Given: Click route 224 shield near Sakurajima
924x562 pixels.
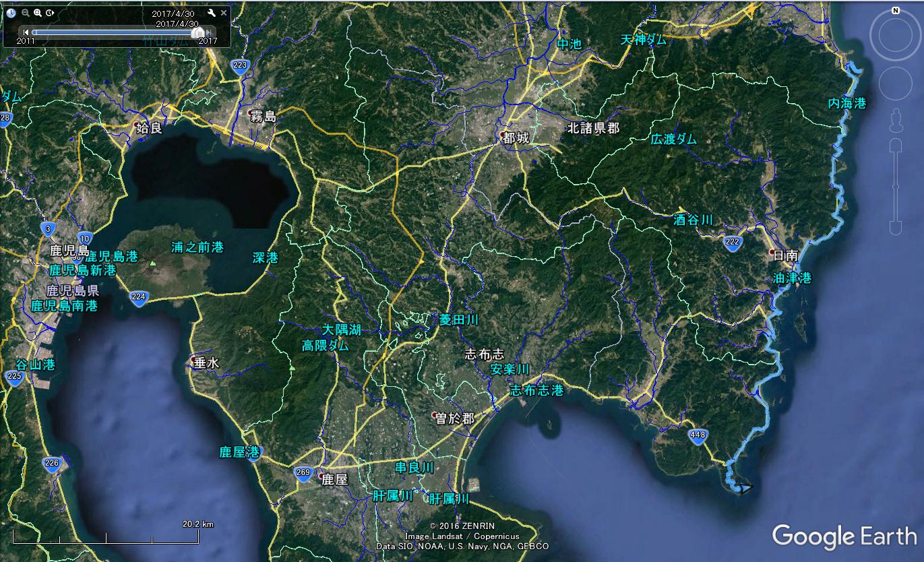Looking at the screenshot, I should tap(138, 297).
